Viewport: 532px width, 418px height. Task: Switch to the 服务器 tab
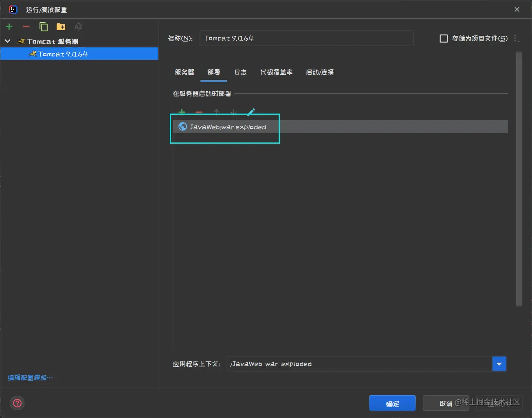pos(184,72)
